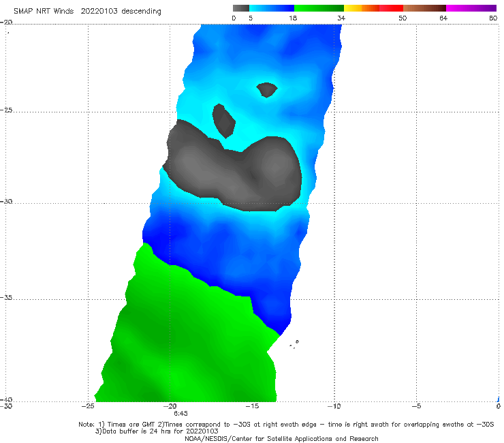Click the magenta-purple segment of the colorbar
The height and width of the screenshot is (443, 504).
(x=471, y=8)
